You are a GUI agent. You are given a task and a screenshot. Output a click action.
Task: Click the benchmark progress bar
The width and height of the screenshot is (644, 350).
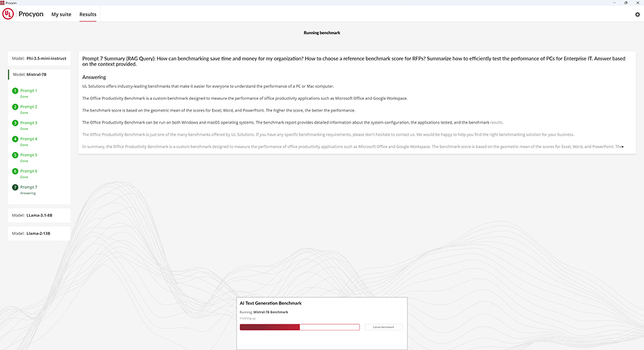[x=299, y=327]
